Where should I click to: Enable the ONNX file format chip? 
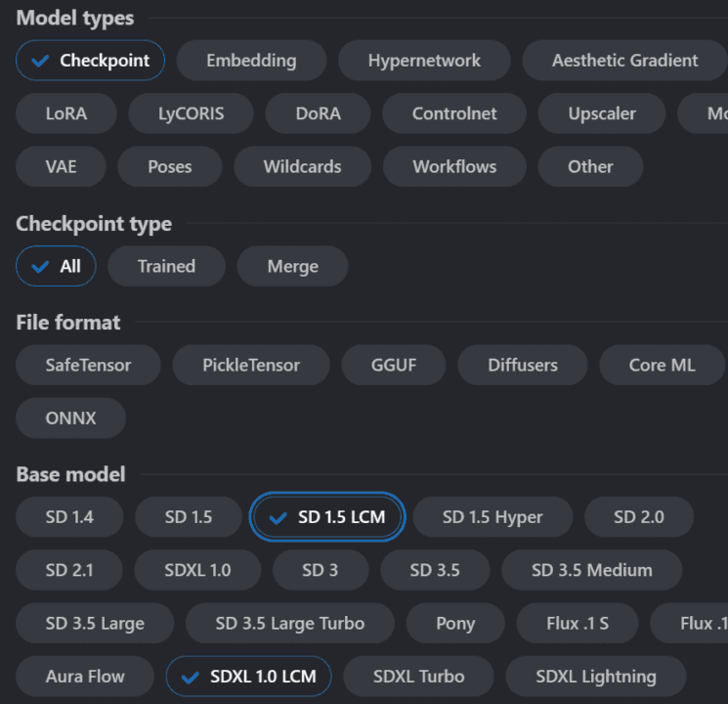pyautogui.click(x=70, y=418)
